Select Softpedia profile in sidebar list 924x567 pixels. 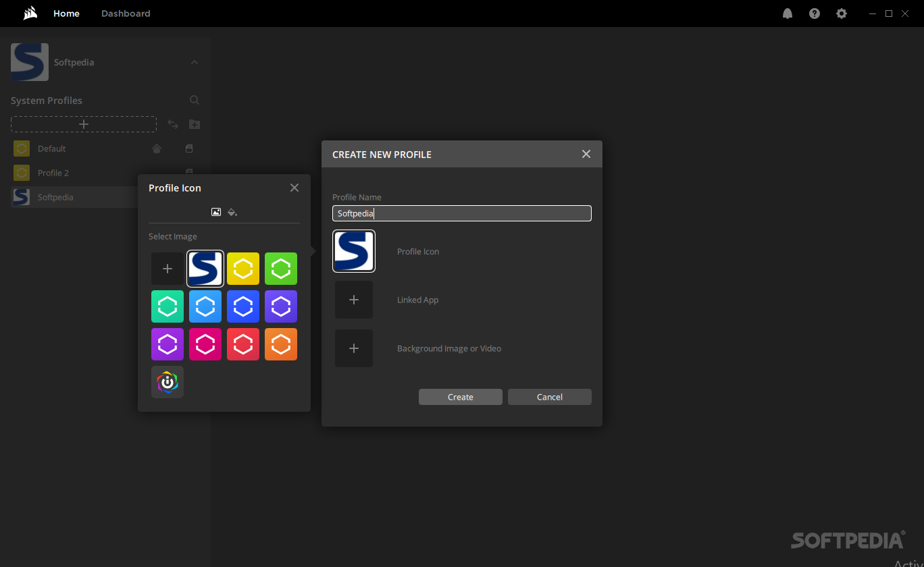click(74, 197)
